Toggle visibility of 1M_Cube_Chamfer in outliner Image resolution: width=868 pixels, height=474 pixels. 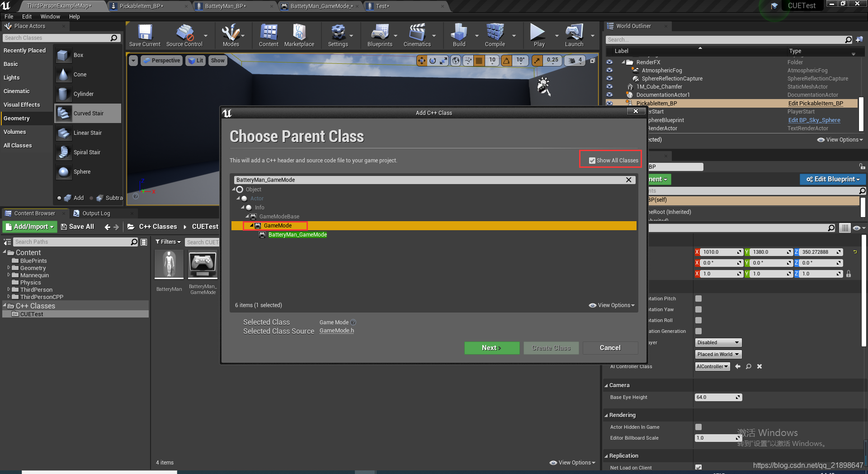click(609, 87)
